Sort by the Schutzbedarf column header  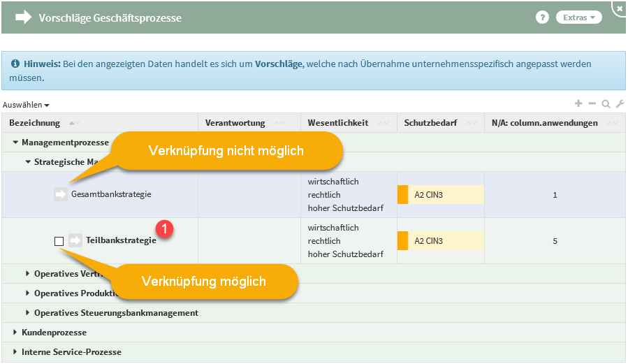click(x=430, y=123)
